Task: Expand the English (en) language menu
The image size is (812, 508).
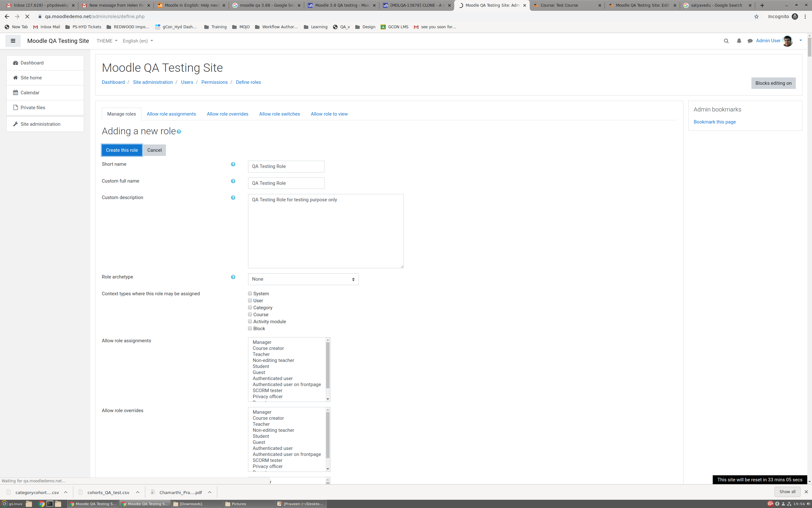Action: point(138,41)
